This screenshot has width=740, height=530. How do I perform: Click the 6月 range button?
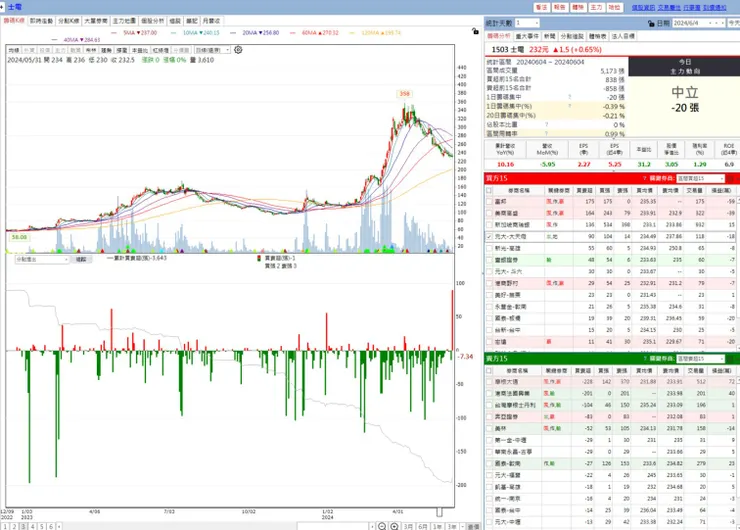[x=423, y=526]
